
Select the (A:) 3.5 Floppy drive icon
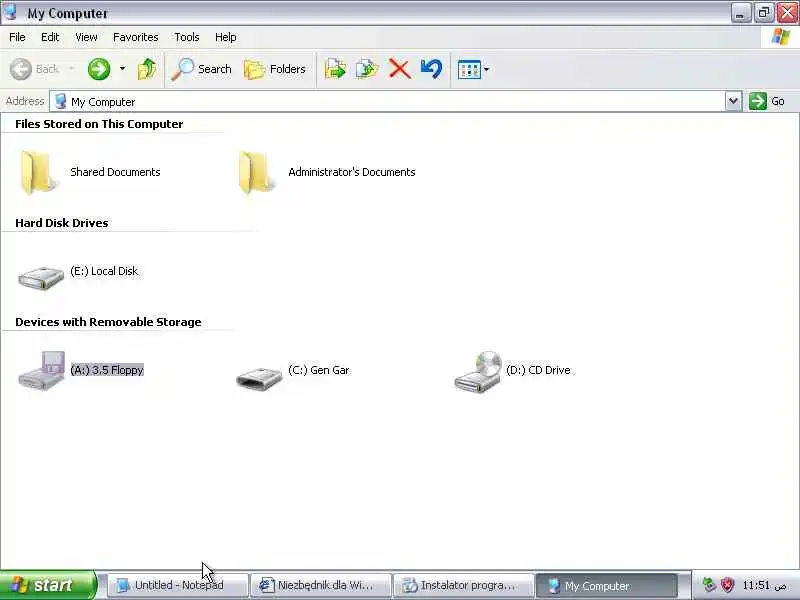41,371
